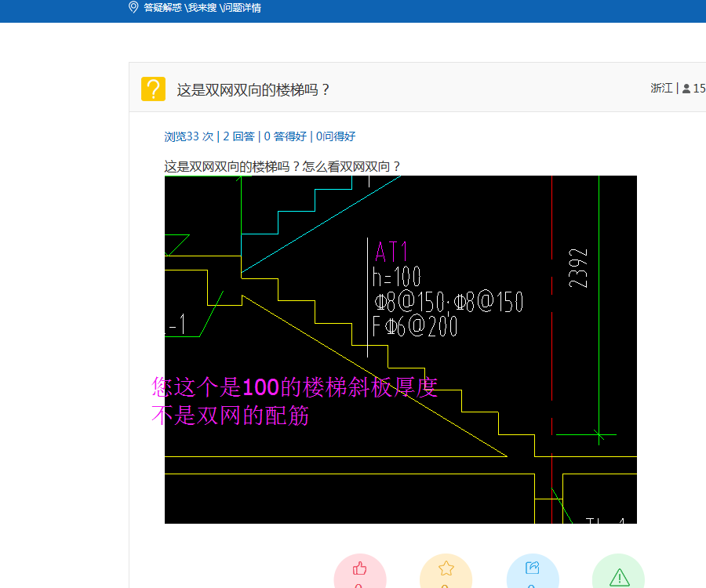Click the 浏览33 次 view count
Image resolution: width=706 pixels, height=588 pixels.
click(188, 136)
